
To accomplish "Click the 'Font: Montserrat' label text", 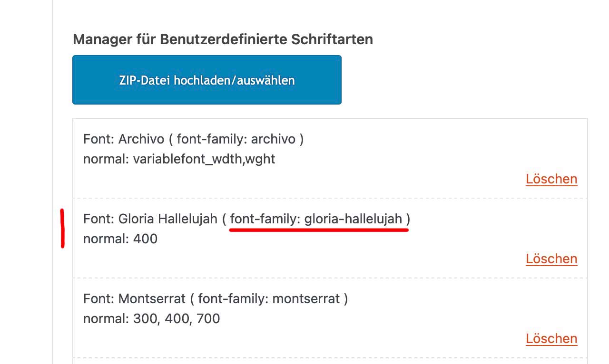I will pos(134,299).
